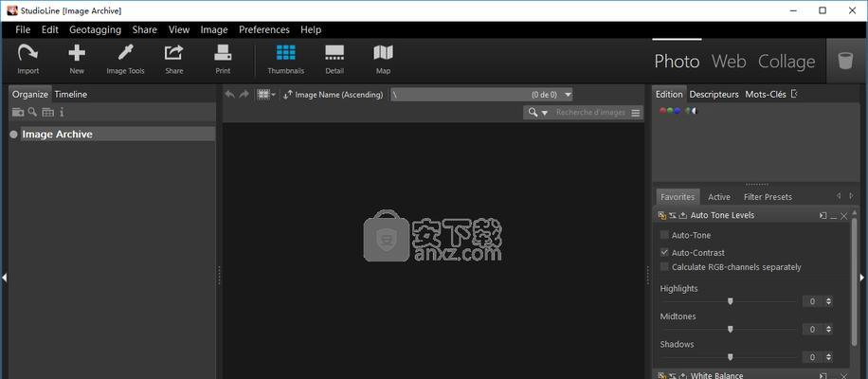Open the Image menu
The image size is (868, 379).
point(214,30)
